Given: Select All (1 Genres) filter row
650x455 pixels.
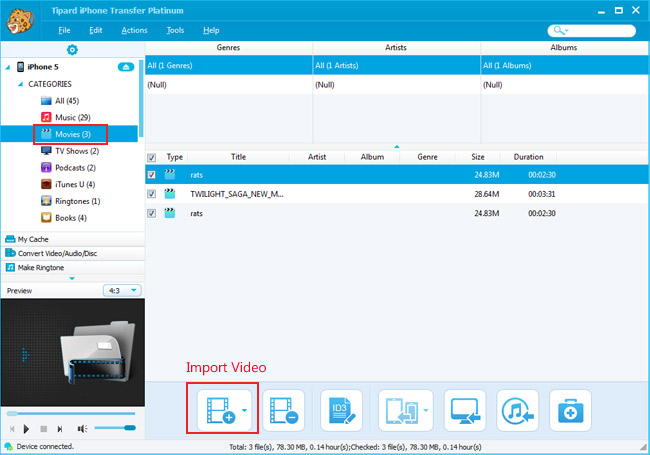Looking at the screenshot, I should tap(229, 65).
